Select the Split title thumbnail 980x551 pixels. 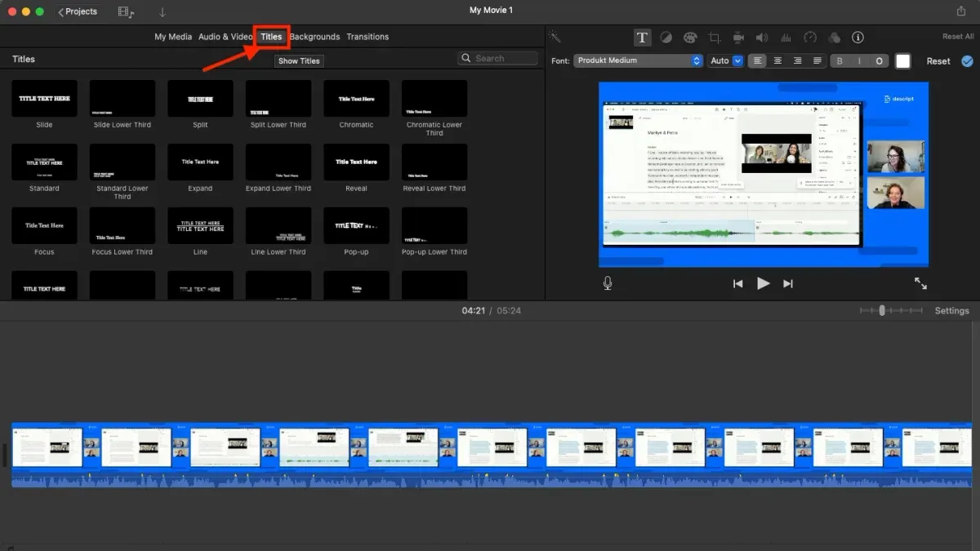click(x=200, y=98)
